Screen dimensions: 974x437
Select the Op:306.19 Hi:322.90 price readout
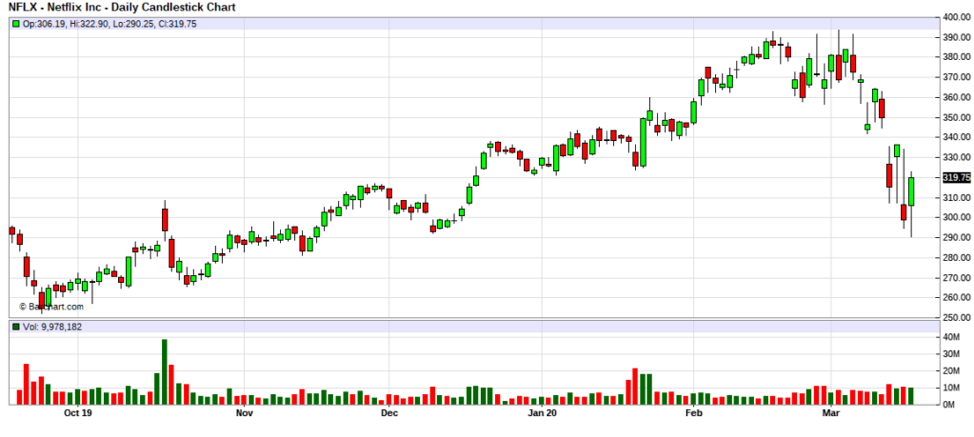coord(109,24)
